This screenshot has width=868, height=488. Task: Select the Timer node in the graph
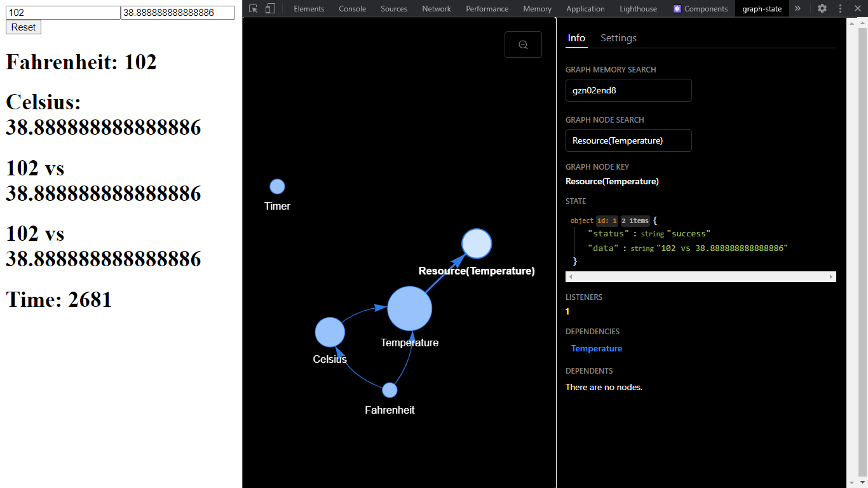[277, 186]
